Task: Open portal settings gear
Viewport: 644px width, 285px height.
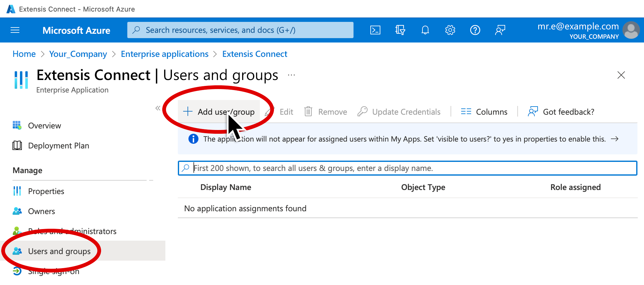Action: coord(450,30)
